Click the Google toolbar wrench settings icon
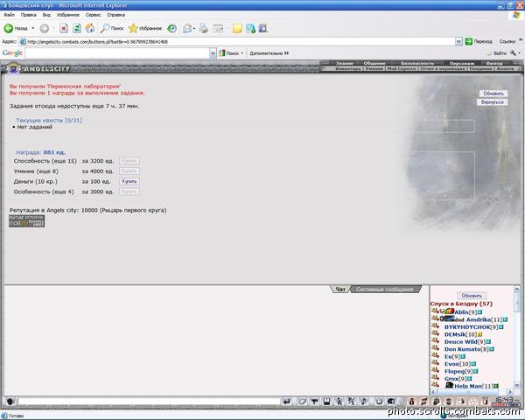 [x=513, y=52]
